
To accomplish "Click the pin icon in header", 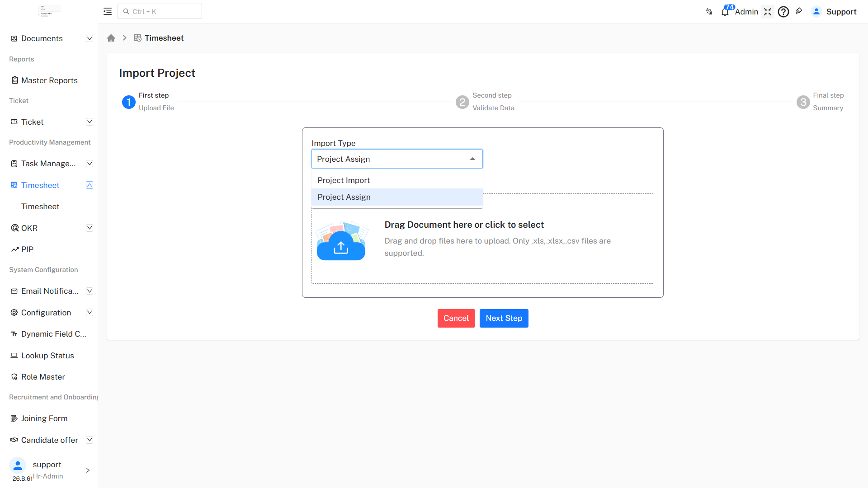I will [x=799, y=11].
